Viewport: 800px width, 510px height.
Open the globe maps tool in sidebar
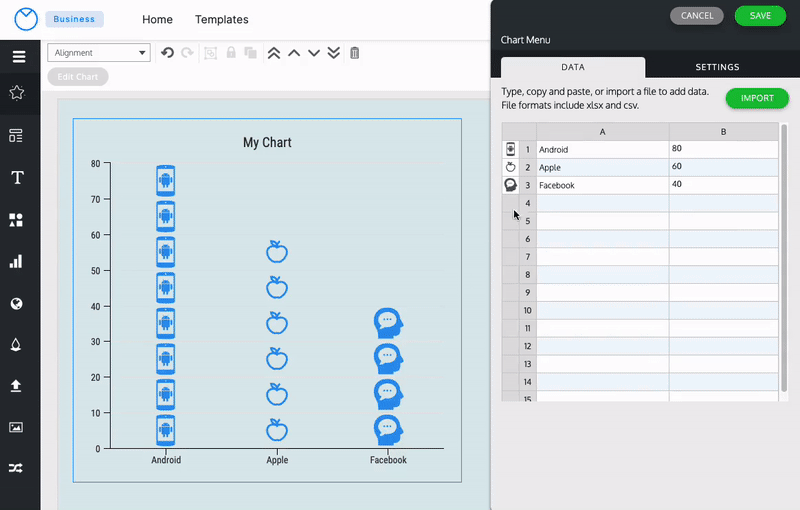pyautogui.click(x=17, y=304)
